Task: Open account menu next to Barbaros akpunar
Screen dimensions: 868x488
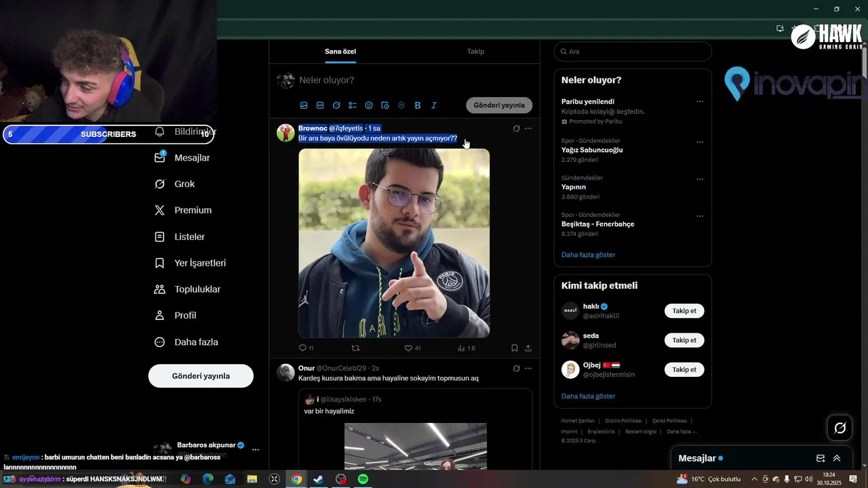Action: (256, 449)
